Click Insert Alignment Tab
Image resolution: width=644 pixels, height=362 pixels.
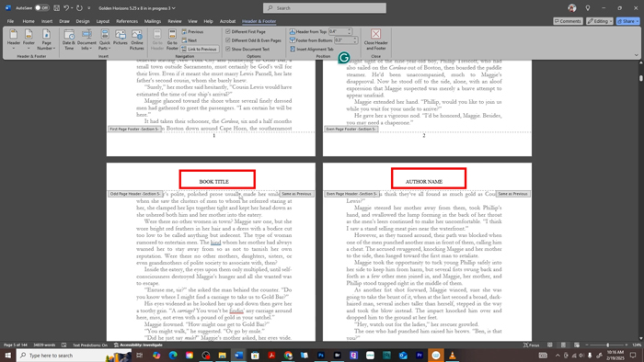(311, 49)
